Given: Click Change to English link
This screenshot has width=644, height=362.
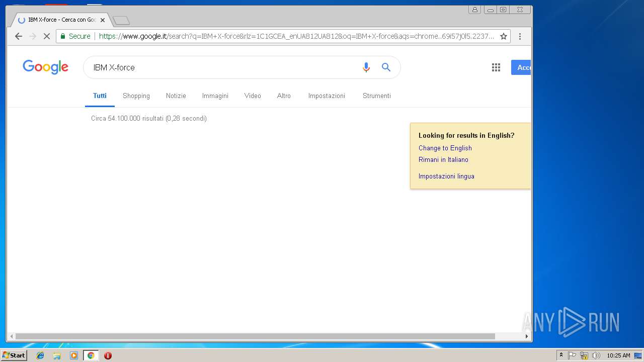Looking at the screenshot, I should click(445, 148).
